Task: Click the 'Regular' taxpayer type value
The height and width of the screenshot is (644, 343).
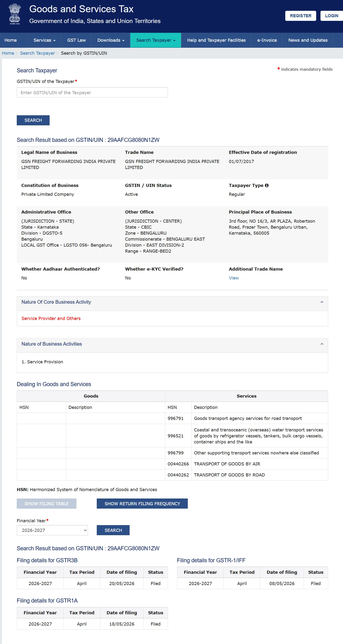Action: pyautogui.click(x=237, y=194)
